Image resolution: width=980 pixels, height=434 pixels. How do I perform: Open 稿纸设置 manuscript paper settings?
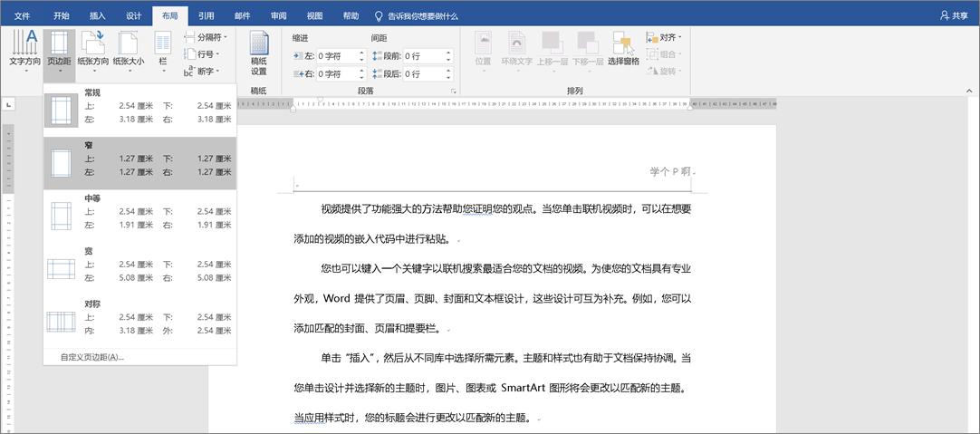[x=259, y=53]
